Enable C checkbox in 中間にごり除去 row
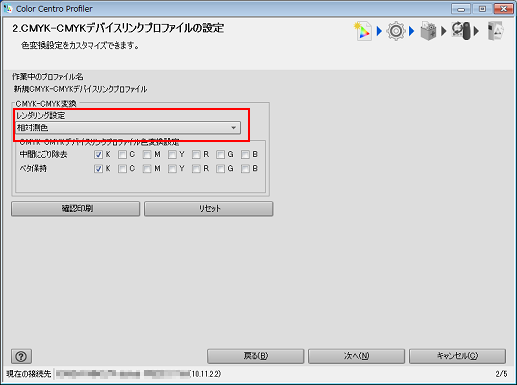The width and height of the screenshot is (517, 385). click(122, 155)
